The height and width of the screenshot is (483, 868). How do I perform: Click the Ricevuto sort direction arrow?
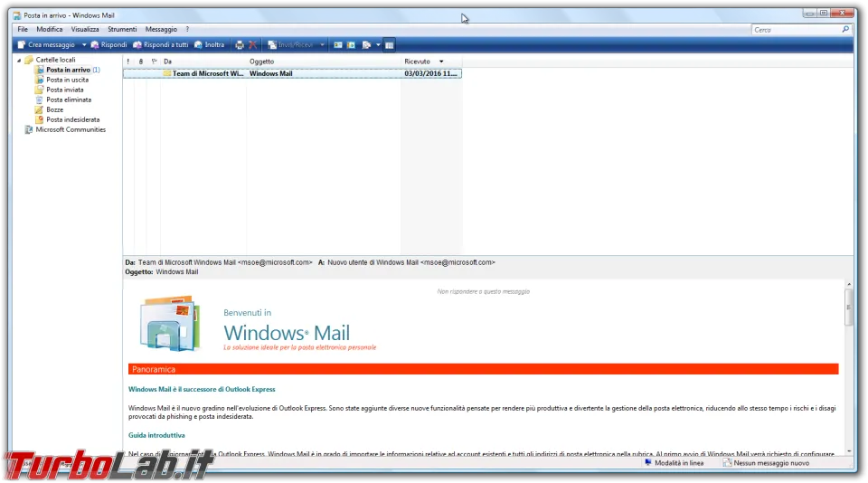coord(441,62)
